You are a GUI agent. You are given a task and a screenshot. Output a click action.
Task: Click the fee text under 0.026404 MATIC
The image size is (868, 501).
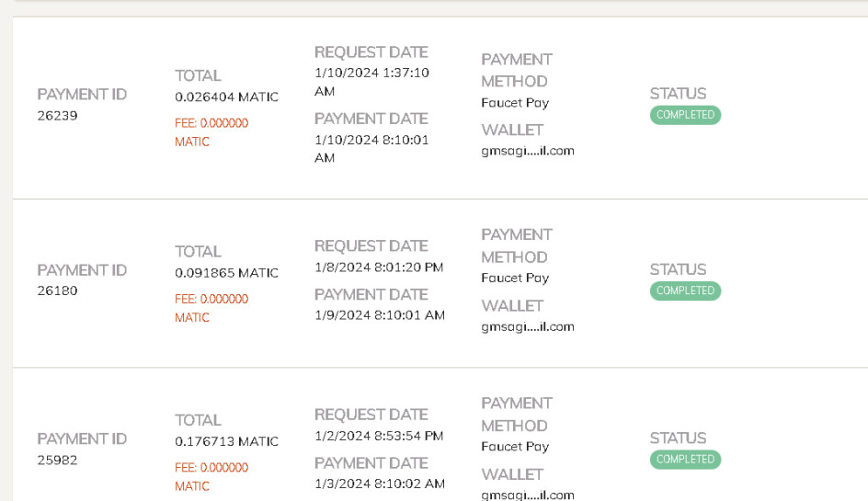211,132
